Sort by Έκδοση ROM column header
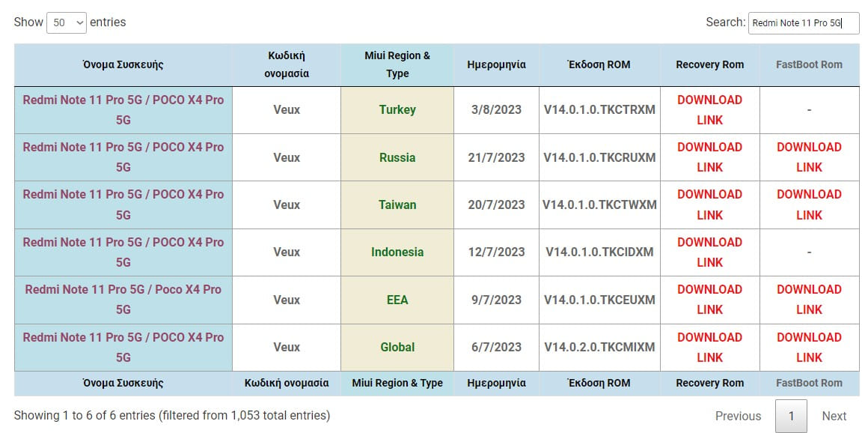The width and height of the screenshot is (868, 433). 599,64
